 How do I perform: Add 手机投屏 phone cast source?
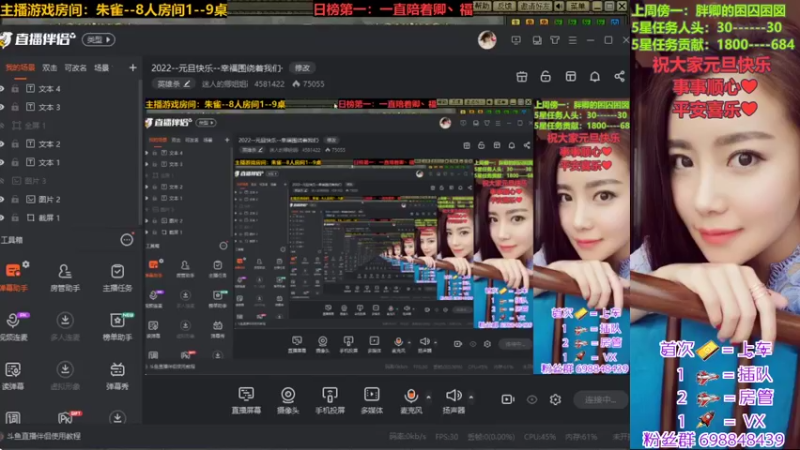click(x=330, y=400)
